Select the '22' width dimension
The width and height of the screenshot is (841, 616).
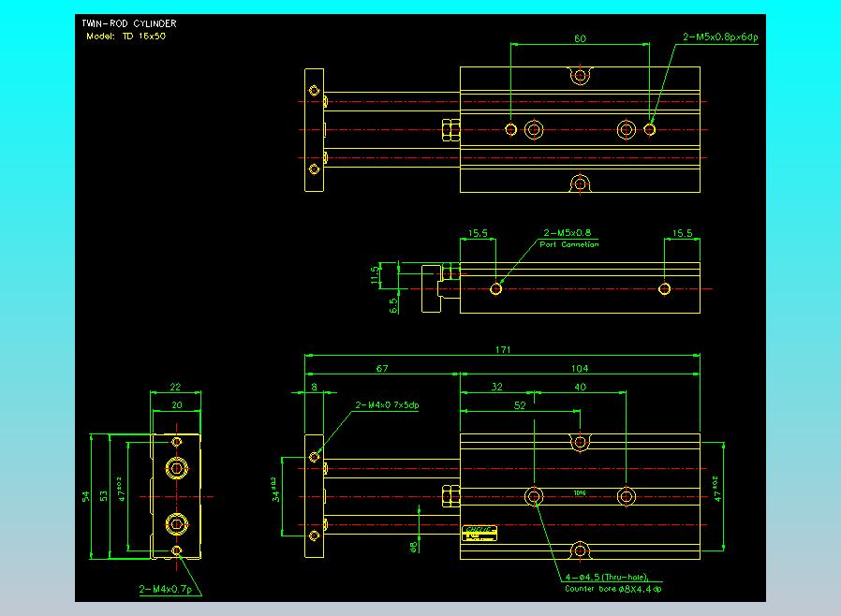click(175, 387)
